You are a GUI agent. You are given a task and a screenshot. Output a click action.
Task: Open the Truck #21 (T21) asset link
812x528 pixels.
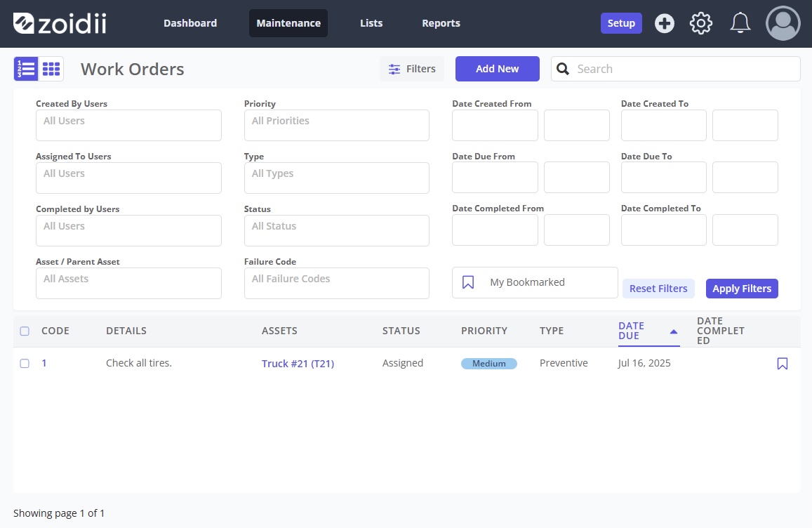(x=298, y=364)
